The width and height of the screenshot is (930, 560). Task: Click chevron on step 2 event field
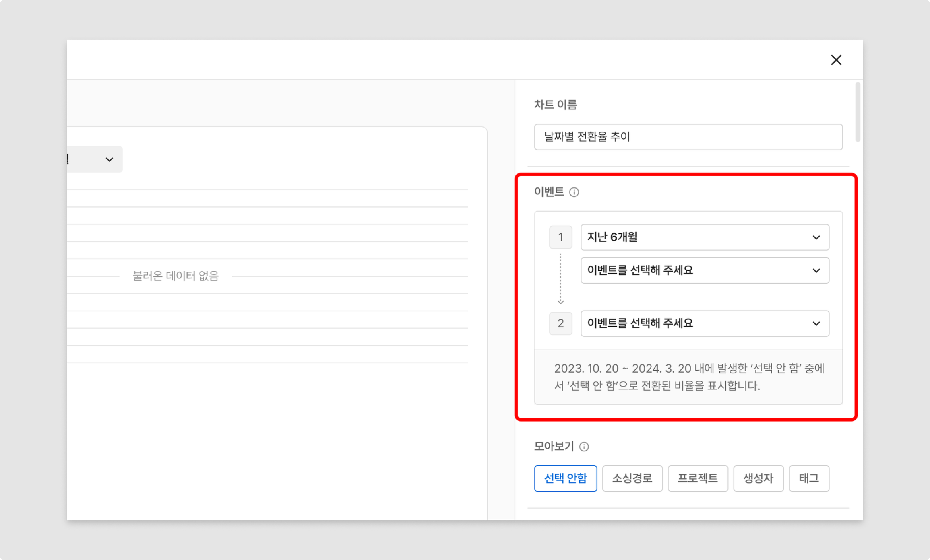pyautogui.click(x=816, y=323)
